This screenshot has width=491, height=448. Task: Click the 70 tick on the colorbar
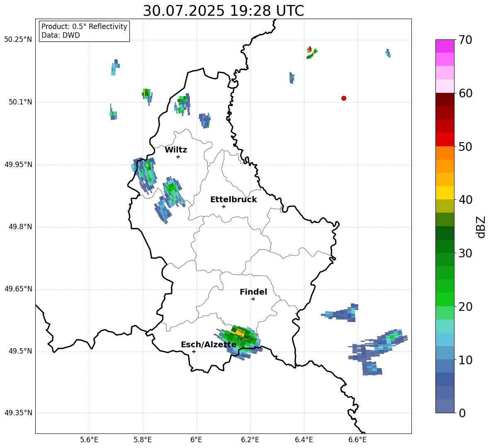click(465, 40)
